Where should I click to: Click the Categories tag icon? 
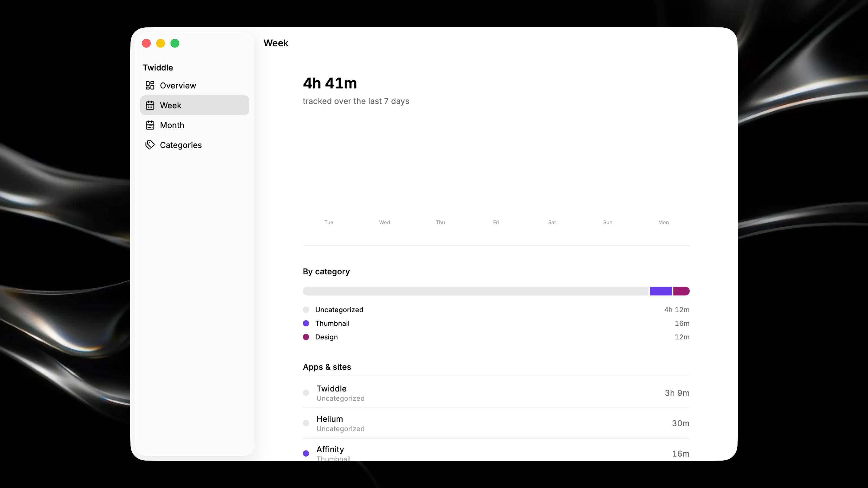click(x=150, y=145)
